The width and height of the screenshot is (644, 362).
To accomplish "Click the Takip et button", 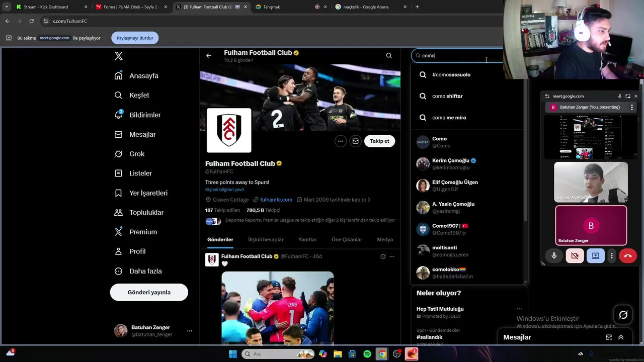I will [x=380, y=141].
